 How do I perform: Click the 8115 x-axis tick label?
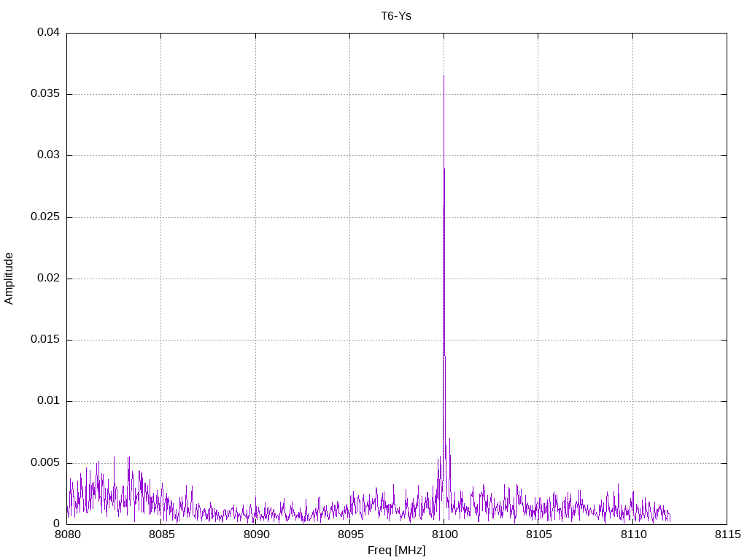pyautogui.click(x=726, y=534)
